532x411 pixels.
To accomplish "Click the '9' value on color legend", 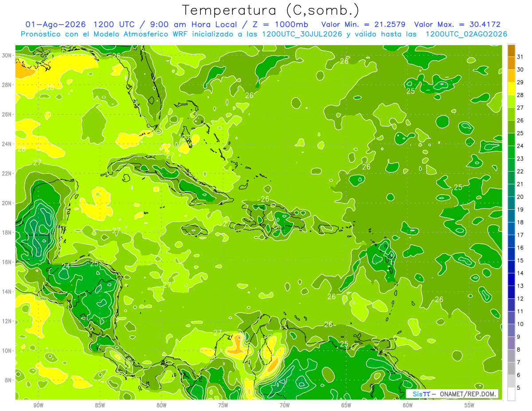I will click(x=519, y=337).
